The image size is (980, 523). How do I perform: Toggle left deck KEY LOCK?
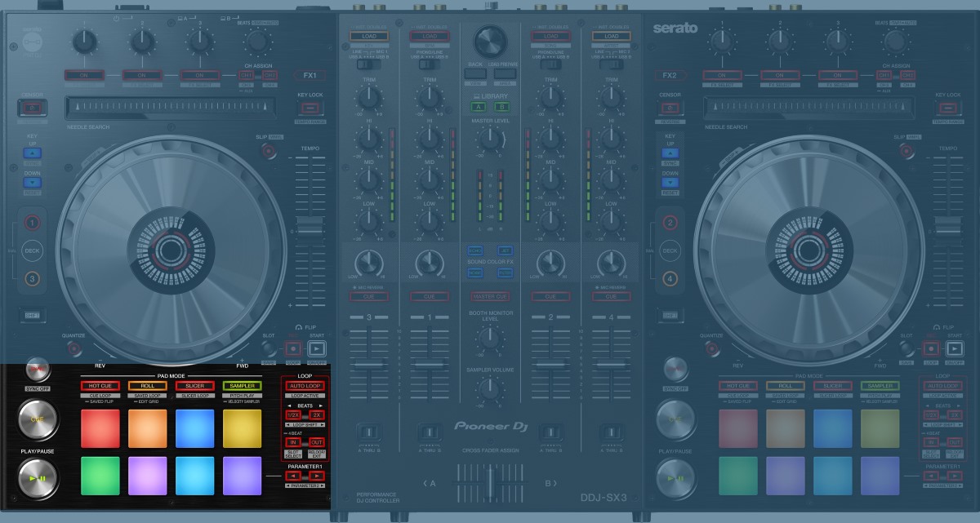point(310,109)
